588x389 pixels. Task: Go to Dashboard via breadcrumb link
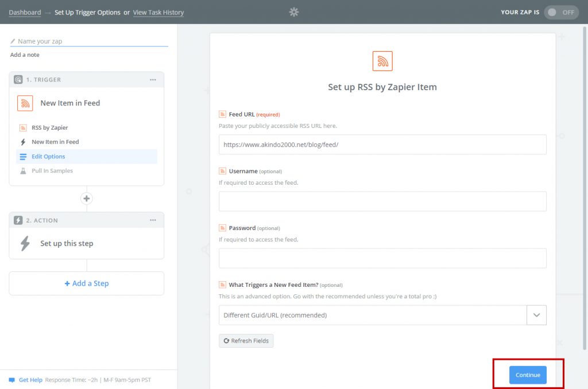coord(25,13)
